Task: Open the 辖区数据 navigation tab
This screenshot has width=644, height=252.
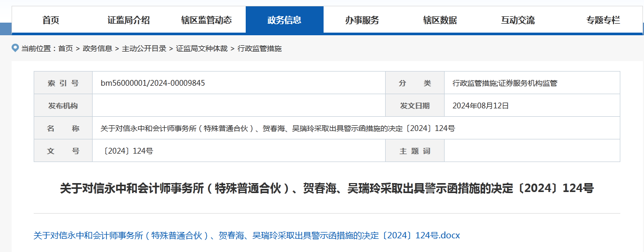Action: point(440,21)
